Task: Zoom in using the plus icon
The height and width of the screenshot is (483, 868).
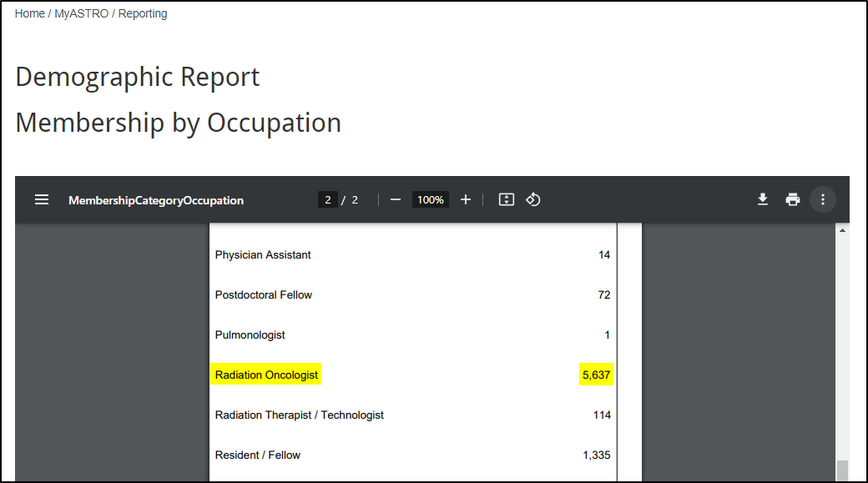Action: tap(466, 200)
